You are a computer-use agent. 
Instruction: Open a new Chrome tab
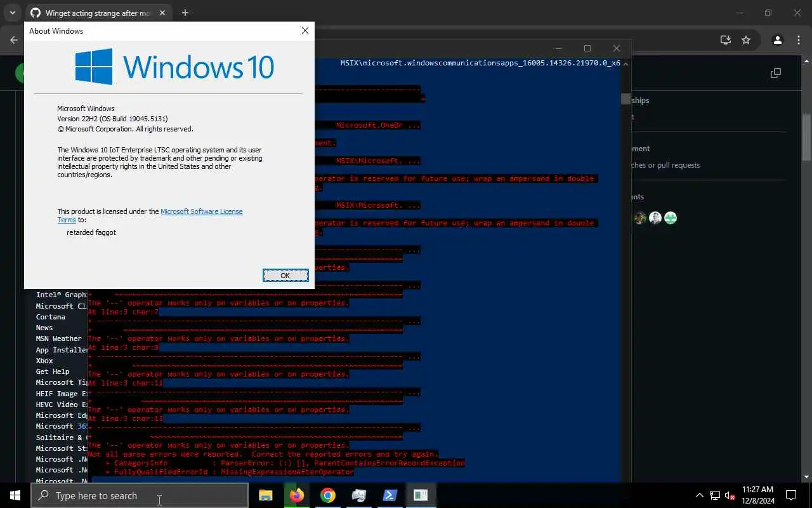point(185,13)
